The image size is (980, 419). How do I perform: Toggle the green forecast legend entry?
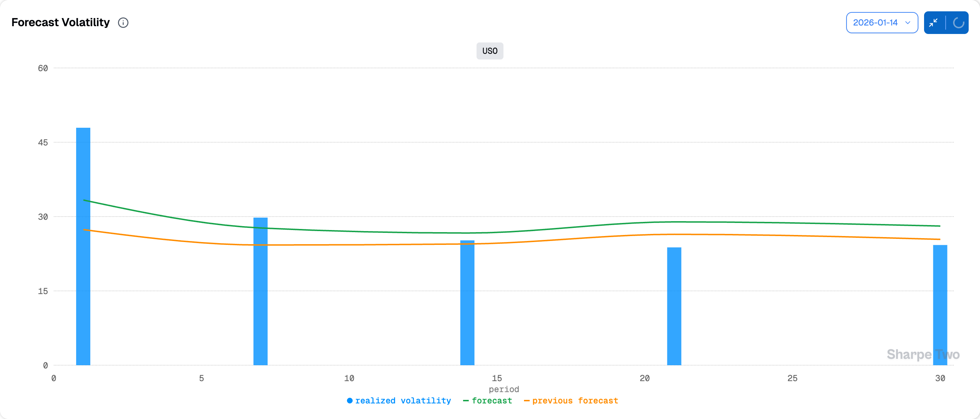click(x=492, y=400)
